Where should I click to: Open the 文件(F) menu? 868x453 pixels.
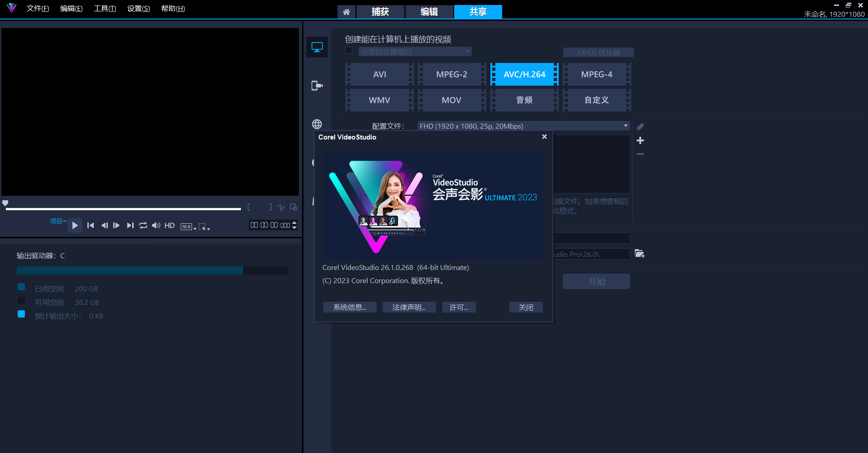coord(38,9)
